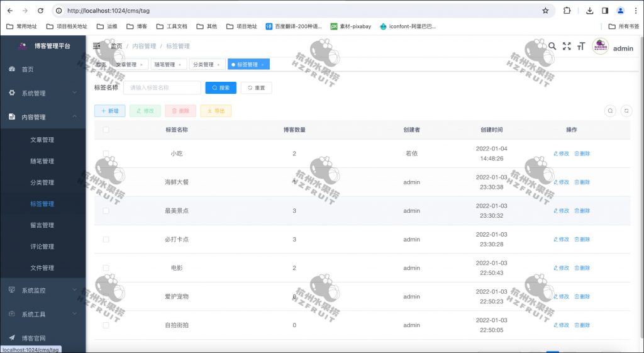The image size is (644, 353).
Task: Open the iconfont-阿里巴巴 bookmark
Action: point(408,26)
